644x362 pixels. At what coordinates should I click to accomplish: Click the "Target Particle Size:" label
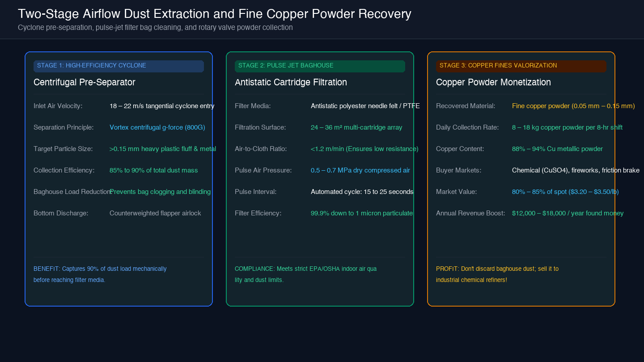(x=63, y=149)
